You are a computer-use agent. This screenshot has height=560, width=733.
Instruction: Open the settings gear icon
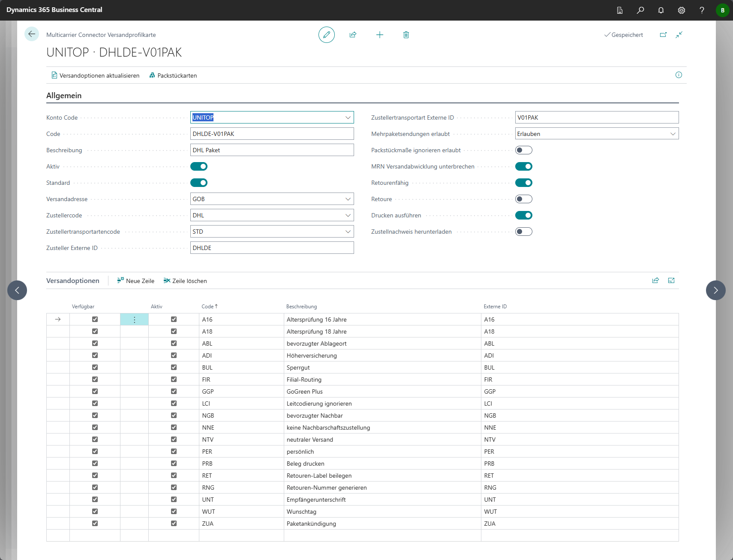click(681, 10)
